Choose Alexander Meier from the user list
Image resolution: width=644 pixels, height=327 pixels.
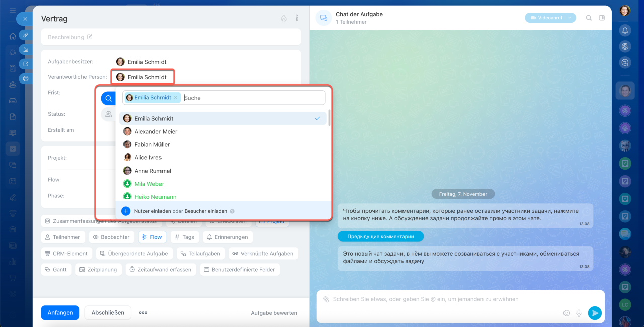point(223,131)
